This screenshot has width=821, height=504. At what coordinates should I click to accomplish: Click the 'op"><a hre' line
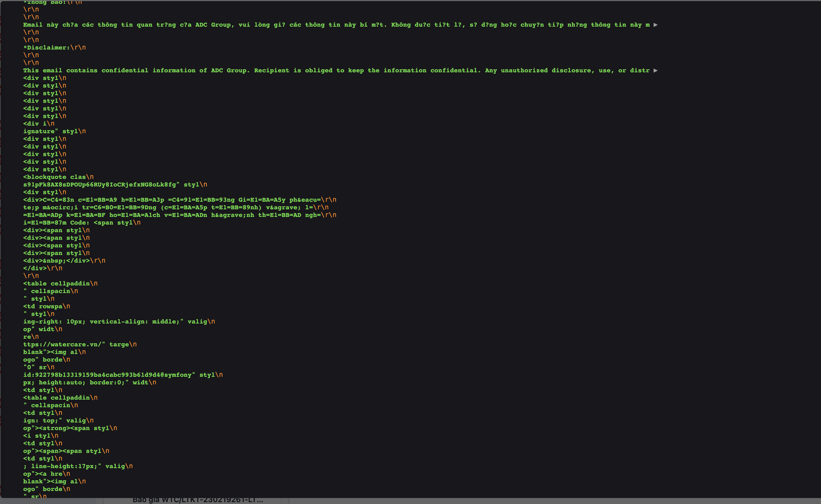[43, 474]
